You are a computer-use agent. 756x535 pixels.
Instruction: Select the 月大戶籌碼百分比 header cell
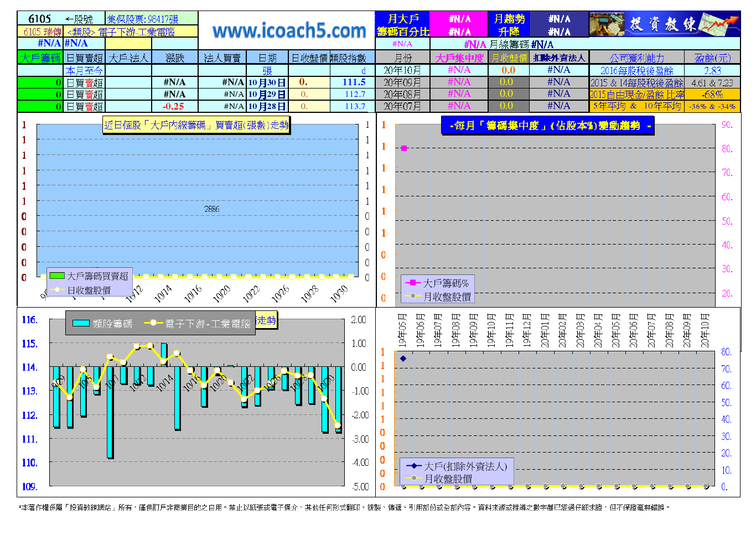click(x=402, y=25)
